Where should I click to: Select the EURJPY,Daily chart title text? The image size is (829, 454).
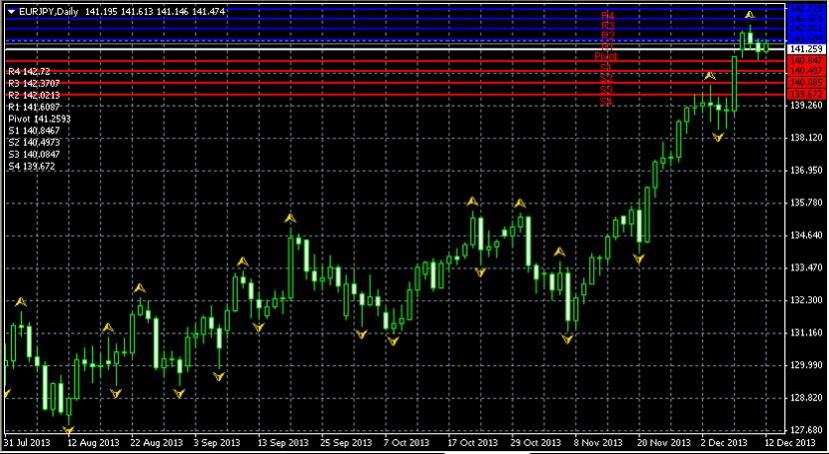click(x=52, y=10)
